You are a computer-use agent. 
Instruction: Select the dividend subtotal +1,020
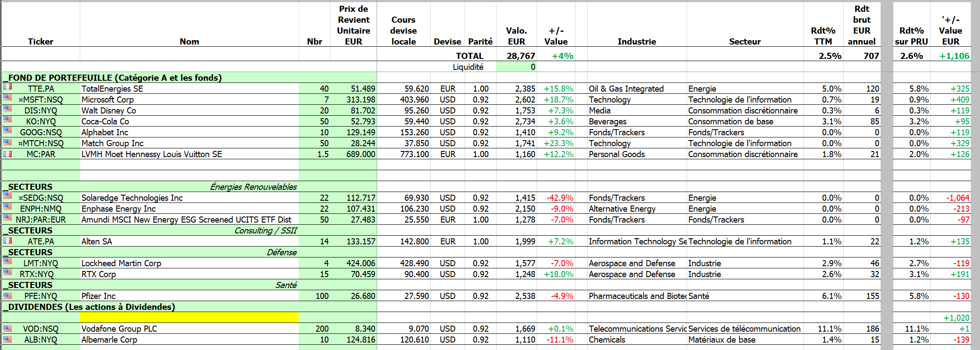click(956, 318)
